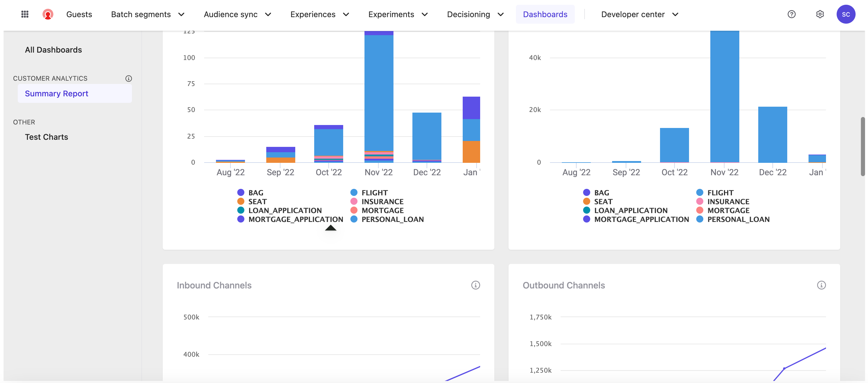Open the Guests menu item
The width and height of the screenshot is (868, 383).
(79, 14)
